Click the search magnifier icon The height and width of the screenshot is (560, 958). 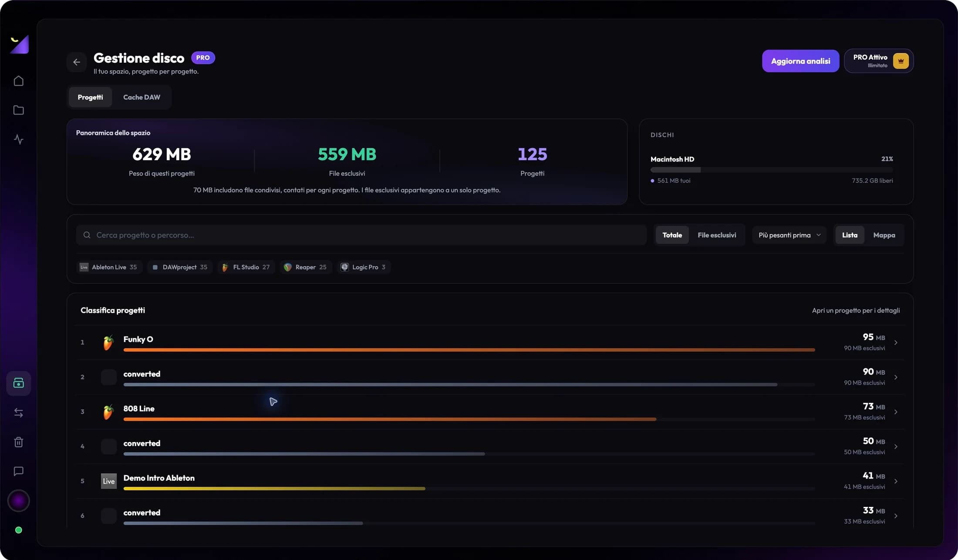coord(87,235)
